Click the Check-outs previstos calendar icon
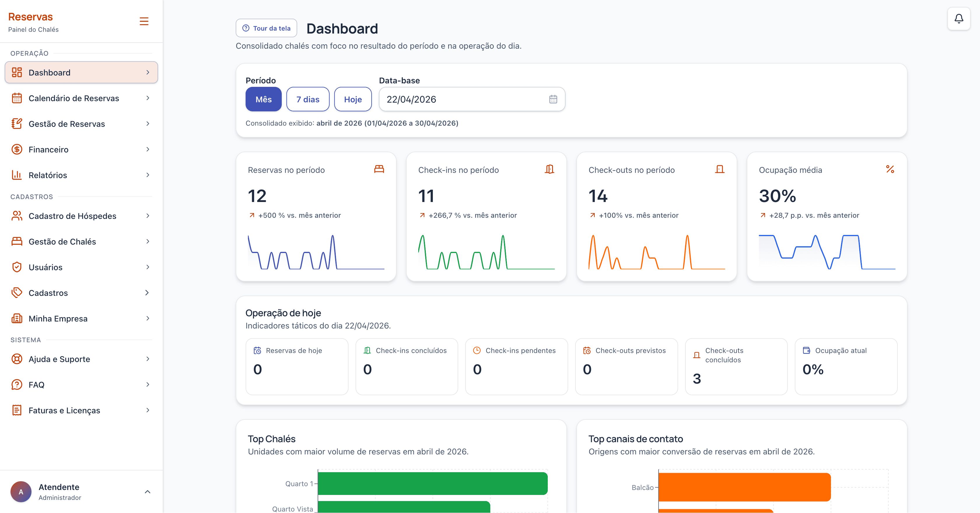This screenshot has height=513, width=980. tap(587, 350)
